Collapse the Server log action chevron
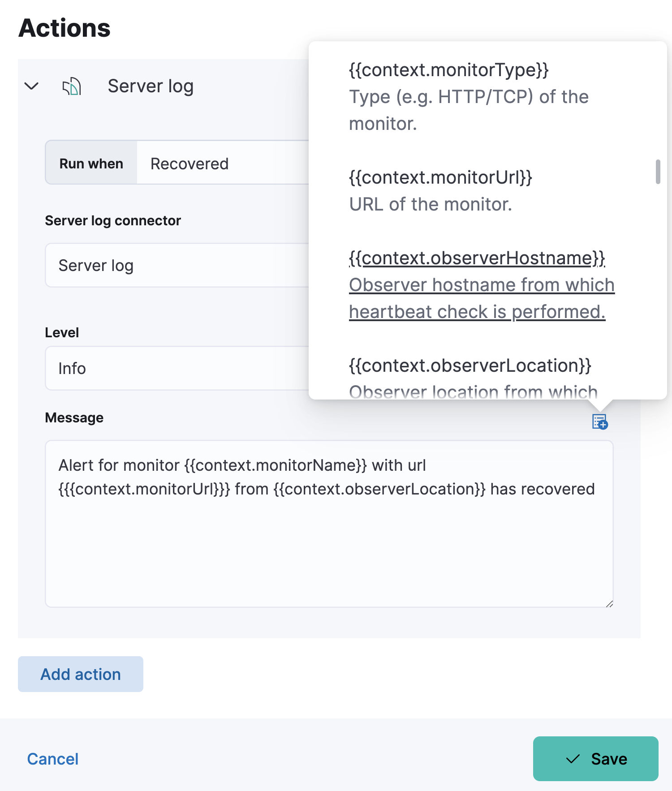Viewport: 672px width, 791px height. 31,86
